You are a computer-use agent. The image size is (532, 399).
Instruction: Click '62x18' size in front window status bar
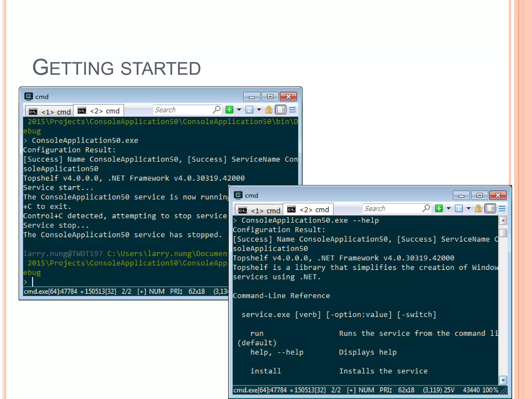406,390
